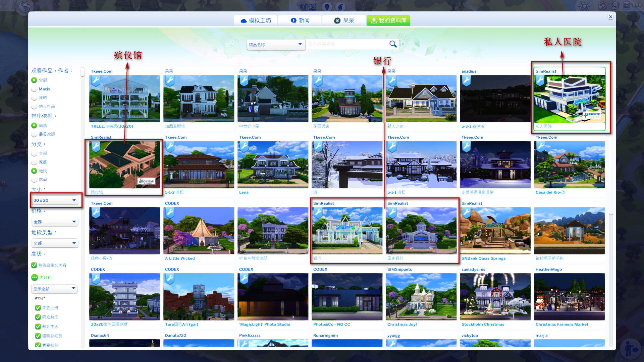This screenshot has height=362, width=644.
Task: Click wrench icon on MagicLight Photo Studio thumbnail
Action: click(x=244, y=279)
